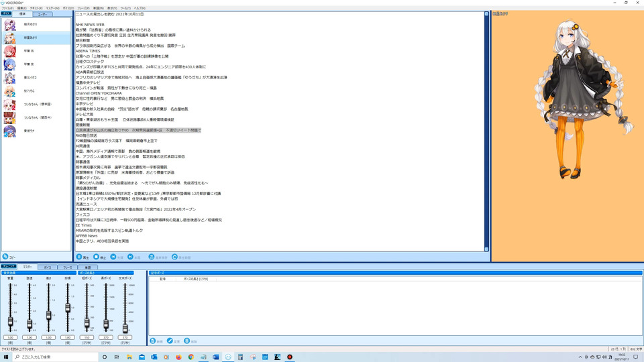The height and width of the screenshot is (362, 644).
Task: Click the NHK NEWS WEB line
Action: point(90,25)
